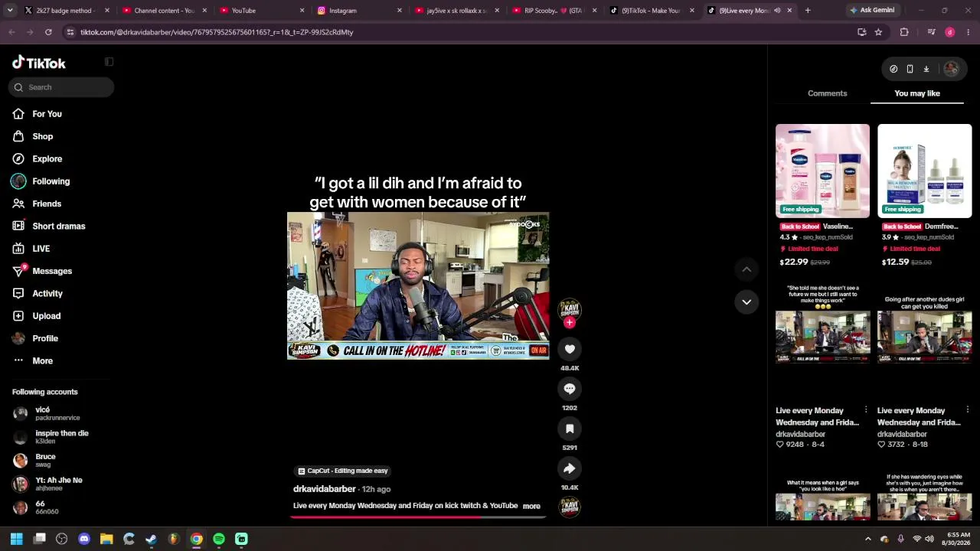This screenshot has height=551, width=980.
Task: Open the Shop section in sidebar
Action: (33, 136)
